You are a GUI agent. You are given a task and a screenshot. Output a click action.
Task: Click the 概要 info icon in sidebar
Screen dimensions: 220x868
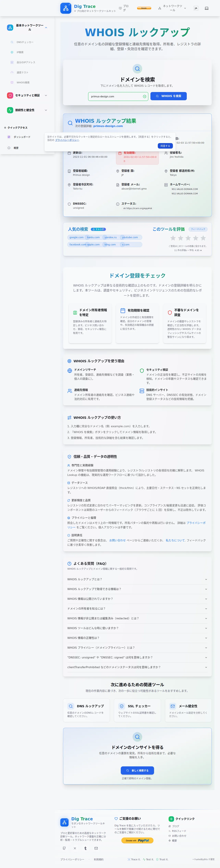(x=9, y=148)
